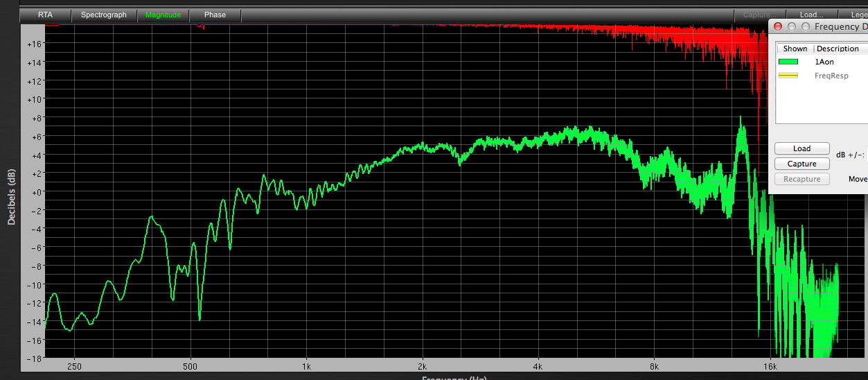Screen dimensions: 868x380
Task: Click the disabled Recapture button
Action: (x=801, y=179)
